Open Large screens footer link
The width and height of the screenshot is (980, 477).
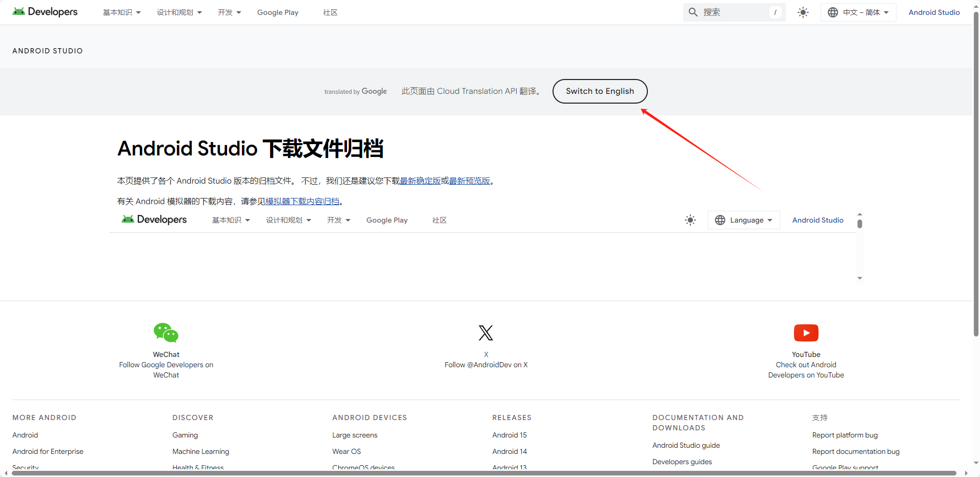click(x=355, y=435)
